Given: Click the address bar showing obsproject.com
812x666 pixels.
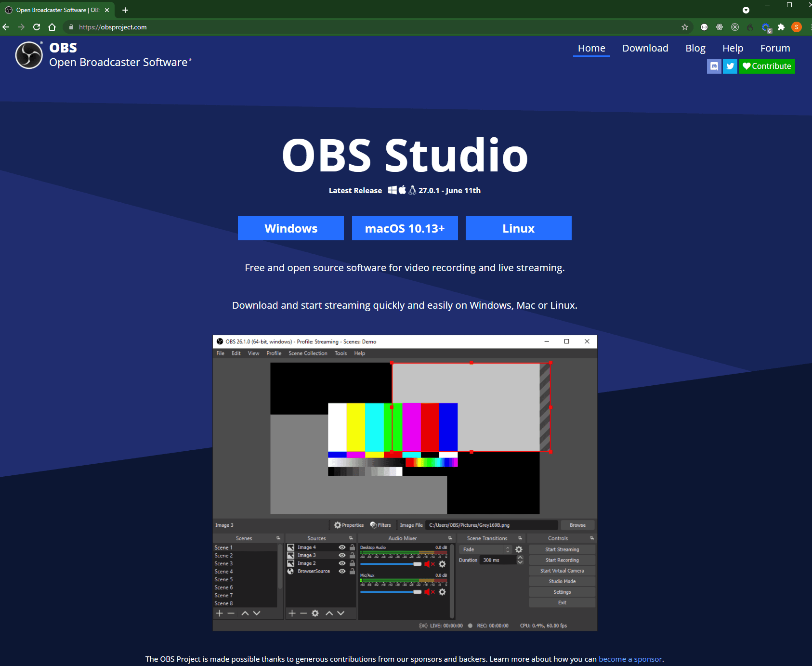Looking at the screenshot, I should tap(337, 27).
